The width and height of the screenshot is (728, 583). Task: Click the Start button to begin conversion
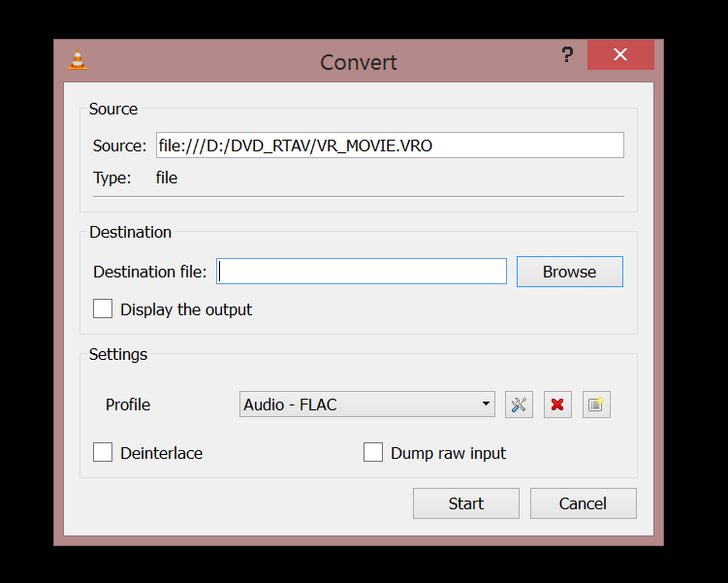(x=465, y=503)
